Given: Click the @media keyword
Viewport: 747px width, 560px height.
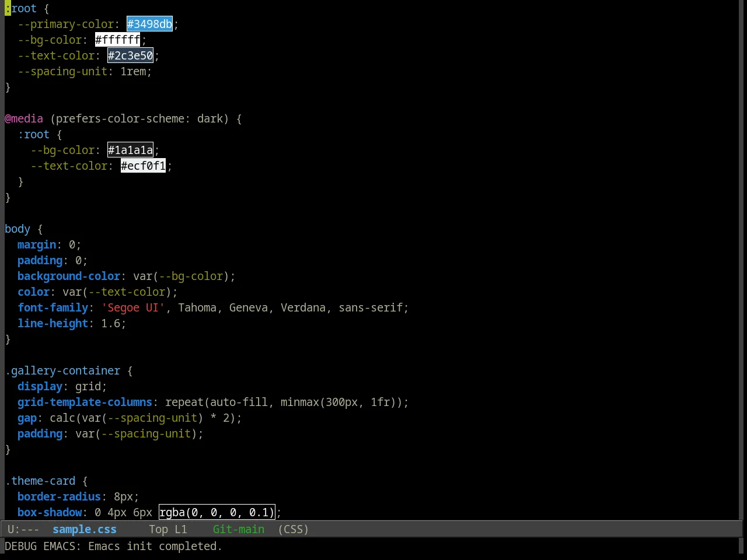Looking at the screenshot, I should coord(24,118).
